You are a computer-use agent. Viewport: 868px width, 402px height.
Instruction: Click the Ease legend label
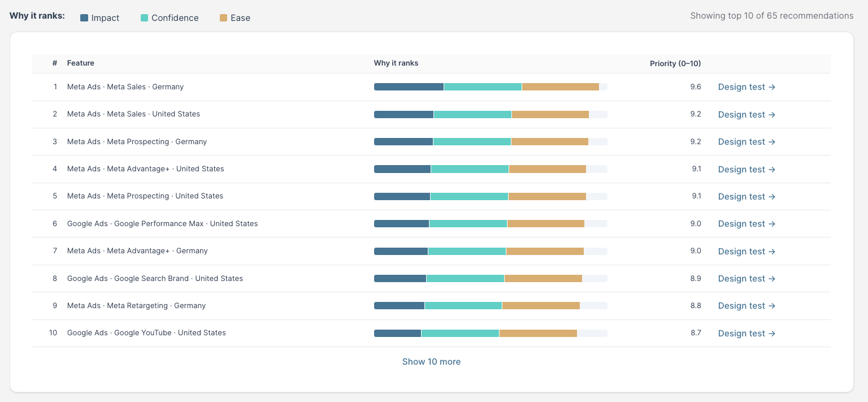point(240,18)
